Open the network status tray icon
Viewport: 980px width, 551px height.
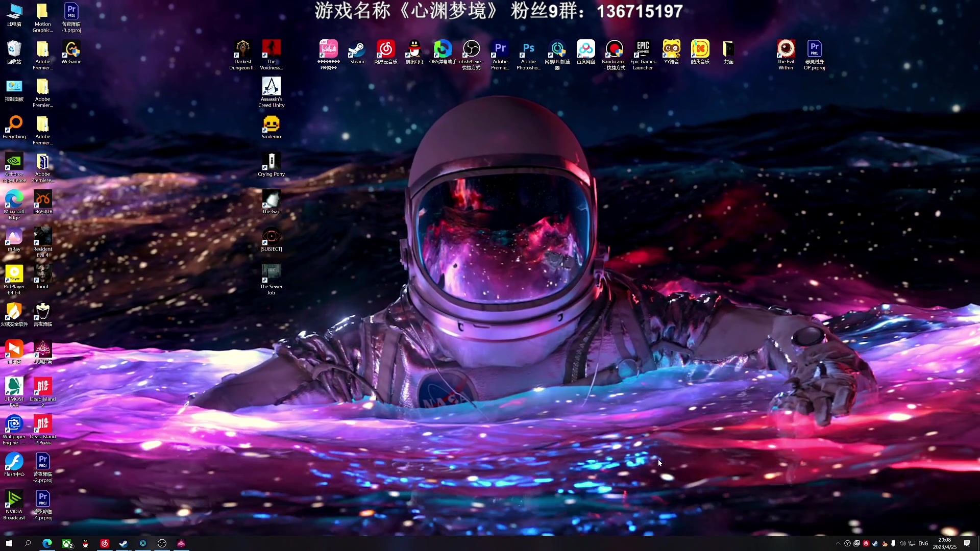[912, 543]
